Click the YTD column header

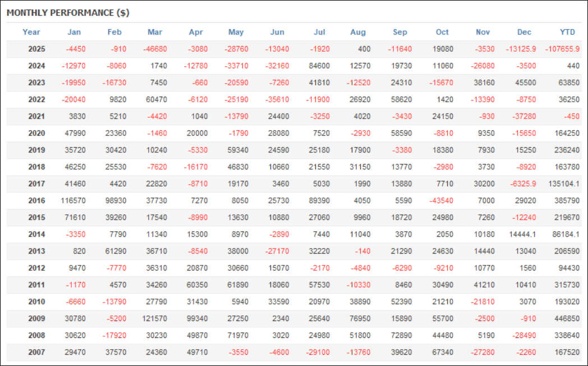click(568, 32)
